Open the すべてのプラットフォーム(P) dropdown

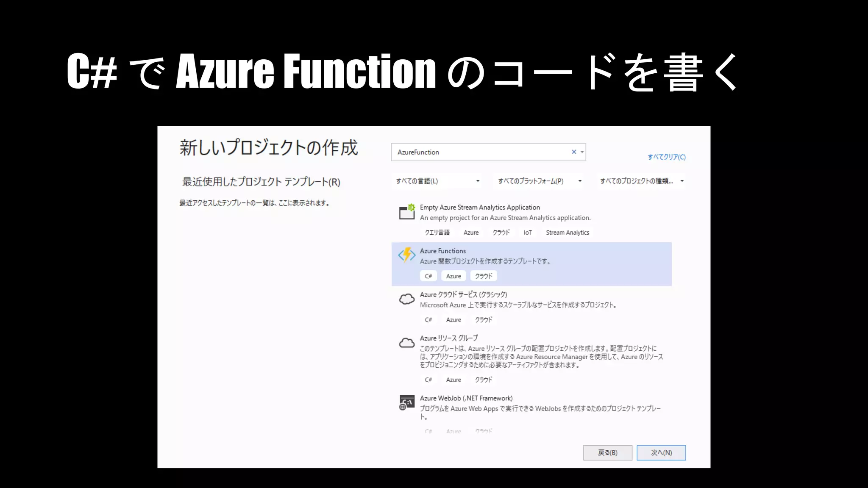coord(540,181)
